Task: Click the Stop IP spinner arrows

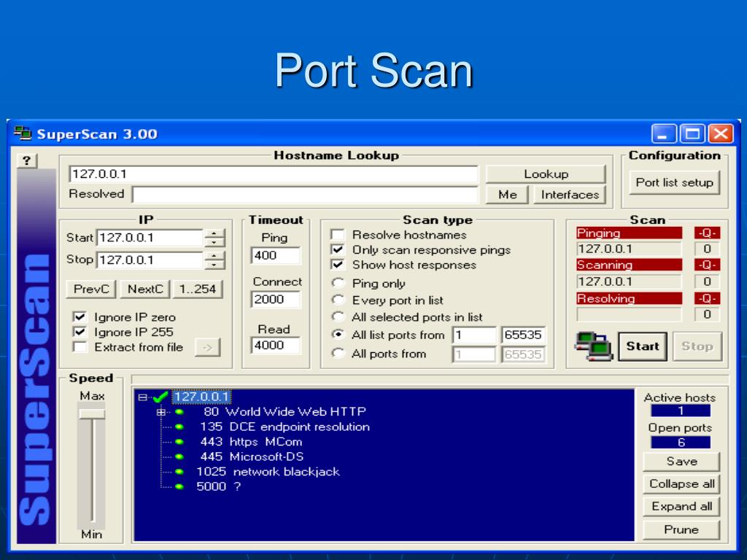Action: coord(214,260)
